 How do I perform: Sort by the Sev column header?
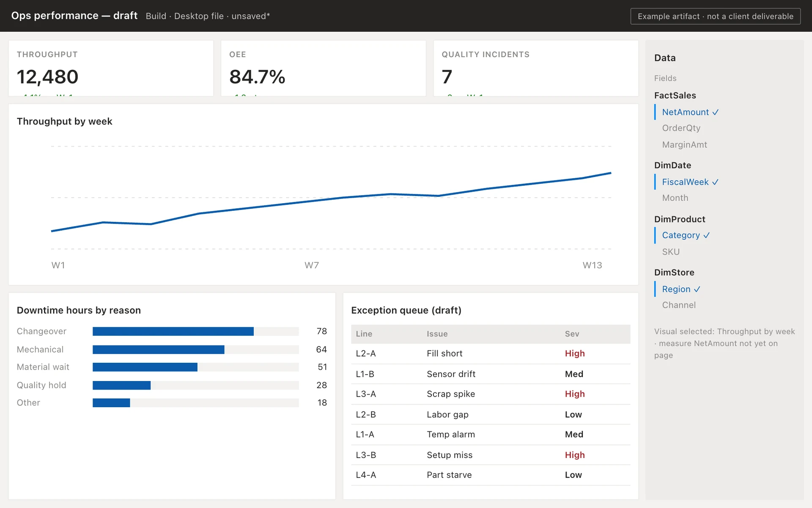coord(572,334)
